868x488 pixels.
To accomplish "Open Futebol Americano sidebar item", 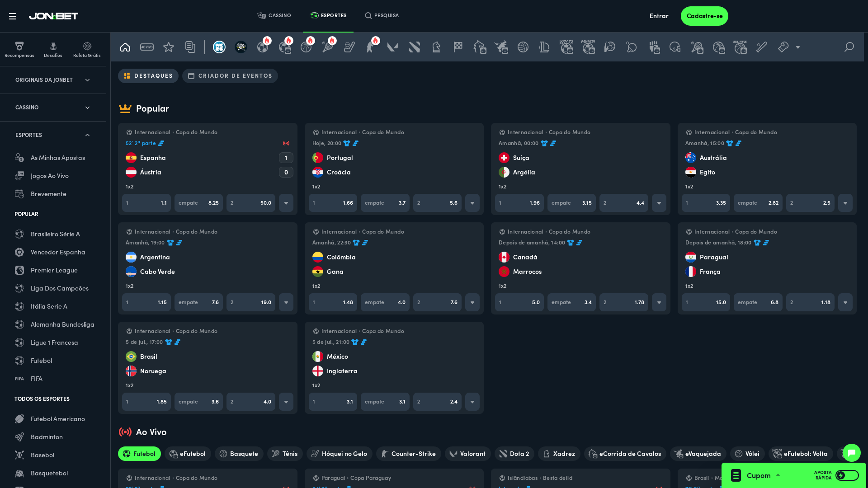I will click(58, 419).
